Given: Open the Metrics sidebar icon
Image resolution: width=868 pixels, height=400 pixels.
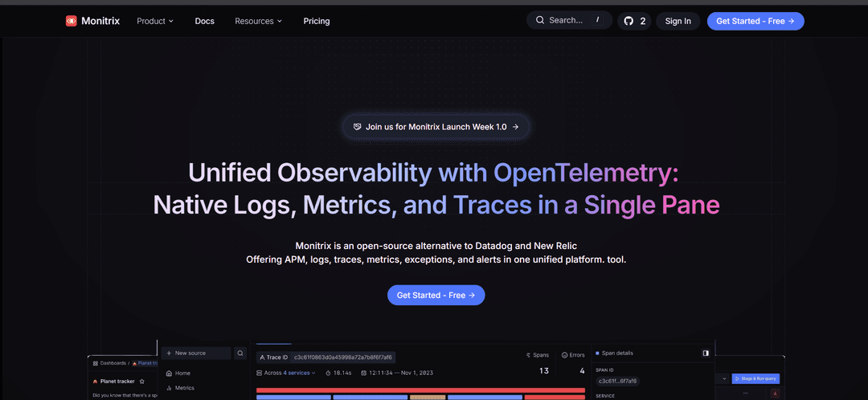Looking at the screenshot, I should point(169,388).
